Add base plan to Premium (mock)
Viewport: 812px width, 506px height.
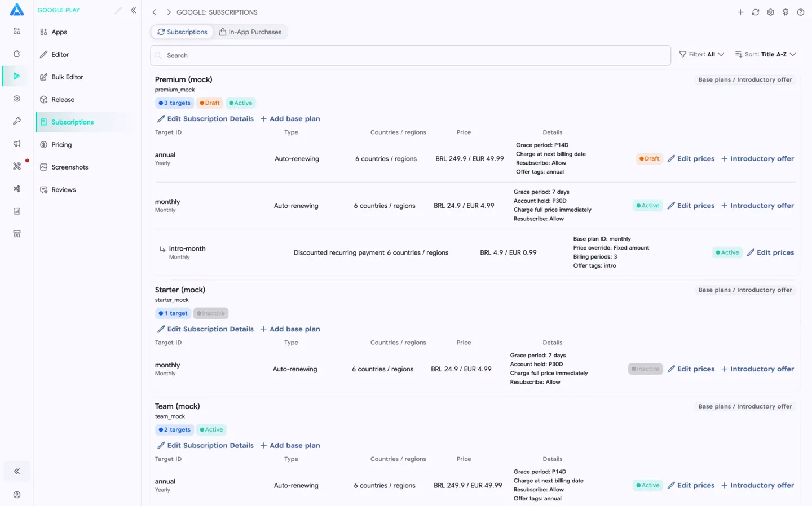[290, 119]
